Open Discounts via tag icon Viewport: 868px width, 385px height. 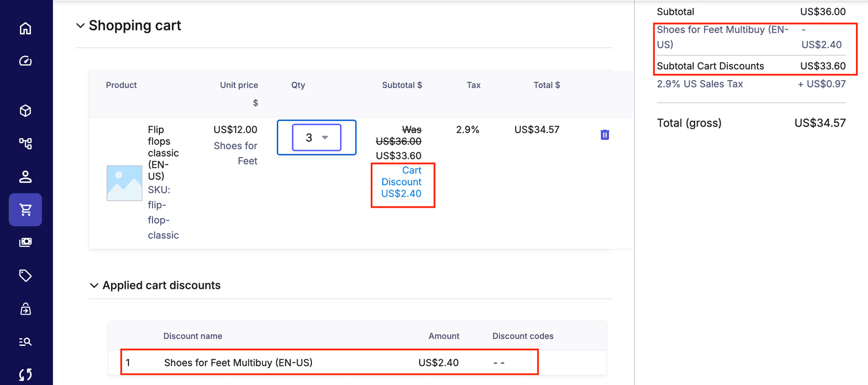click(25, 276)
